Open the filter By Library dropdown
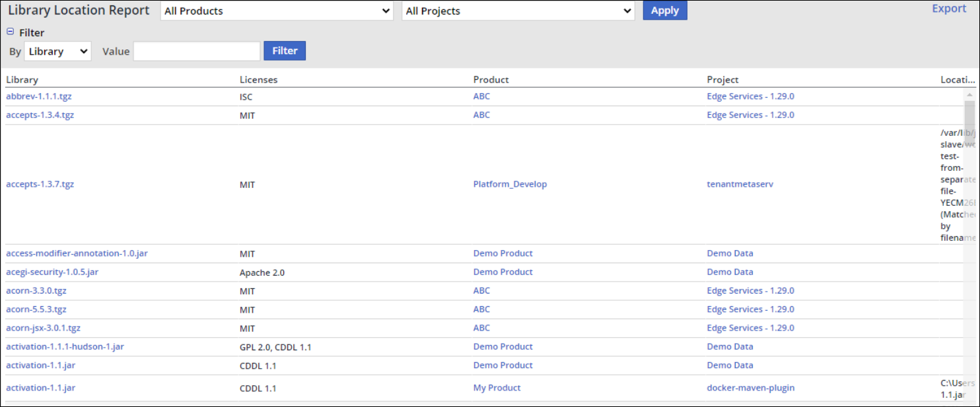 pyautogui.click(x=57, y=51)
